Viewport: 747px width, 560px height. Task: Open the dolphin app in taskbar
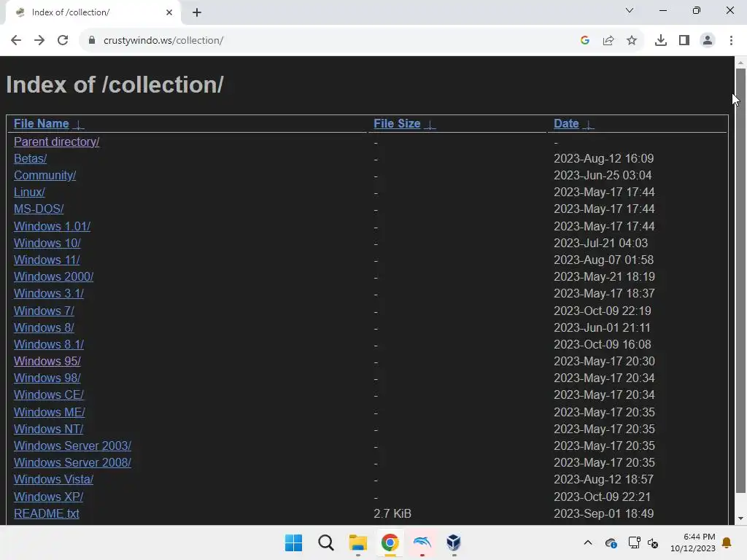click(x=422, y=542)
